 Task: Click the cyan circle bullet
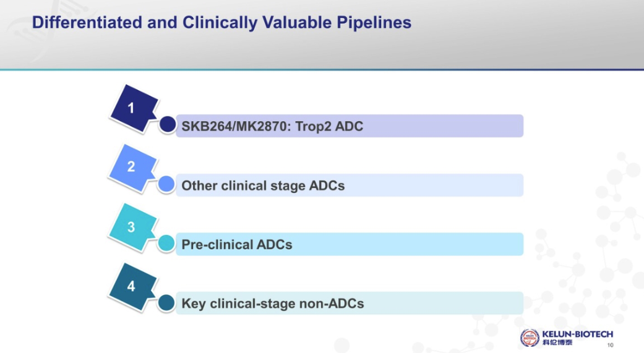[166, 244]
